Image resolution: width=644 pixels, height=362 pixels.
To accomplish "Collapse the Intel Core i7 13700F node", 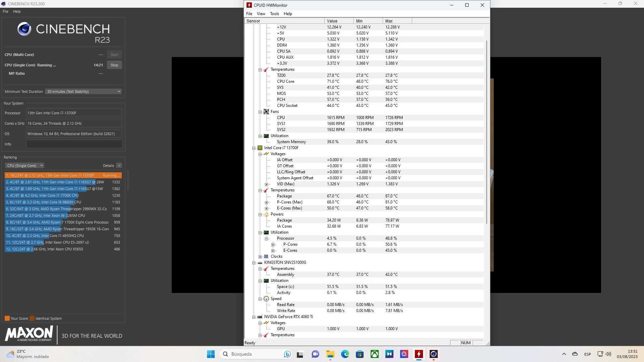I will [254, 148].
